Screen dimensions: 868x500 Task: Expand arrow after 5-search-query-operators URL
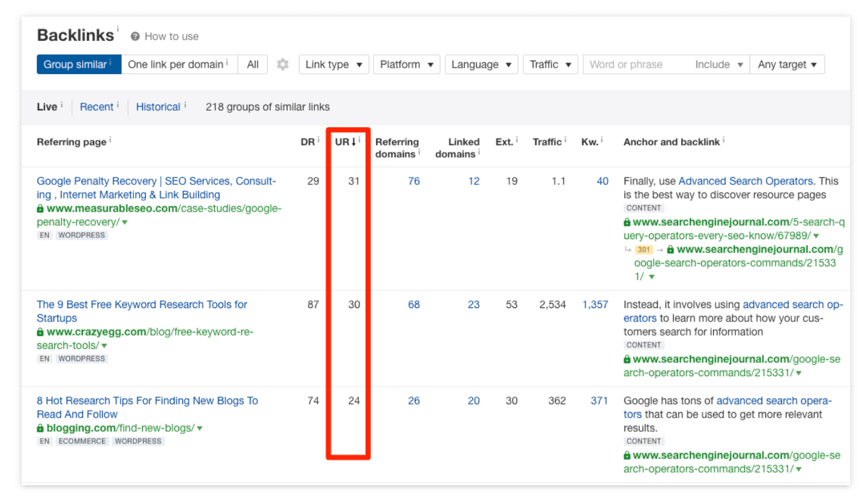816,237
